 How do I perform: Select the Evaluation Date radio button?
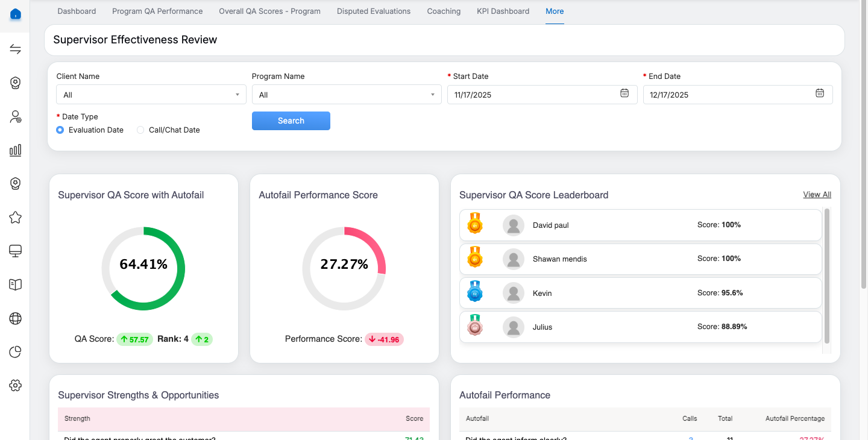(60, 130)
